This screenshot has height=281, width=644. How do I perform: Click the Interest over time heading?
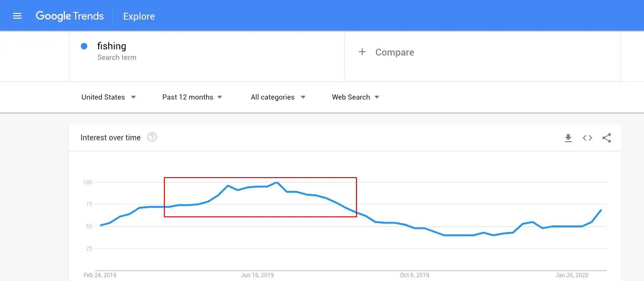(x=111, y=137)
